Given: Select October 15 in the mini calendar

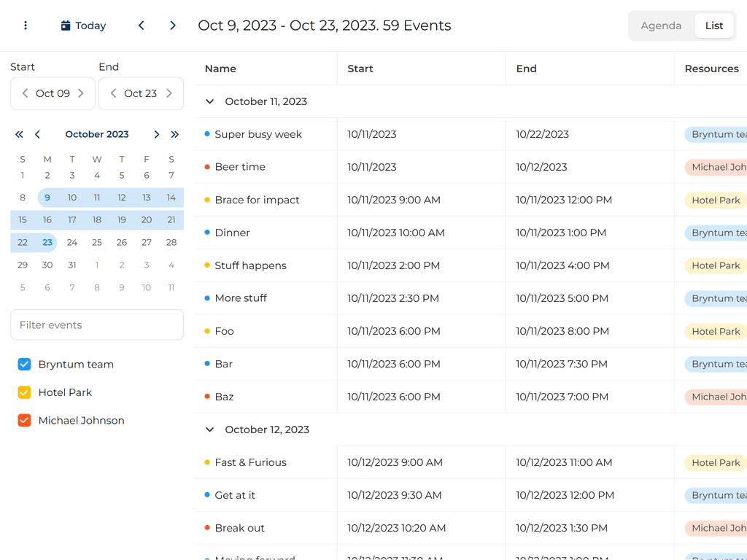Looking at the screenshot, I should pos(23,219).
